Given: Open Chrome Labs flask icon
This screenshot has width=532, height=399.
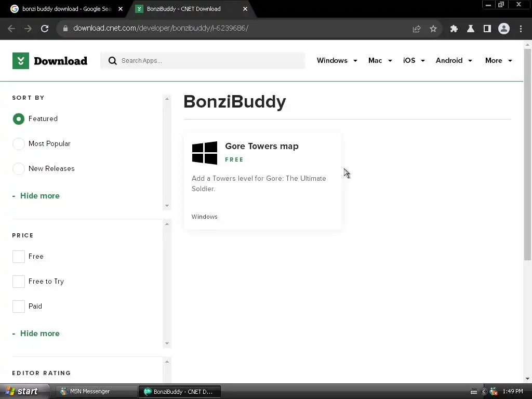Looking at the screenshot, I should (x=471, y=29).
